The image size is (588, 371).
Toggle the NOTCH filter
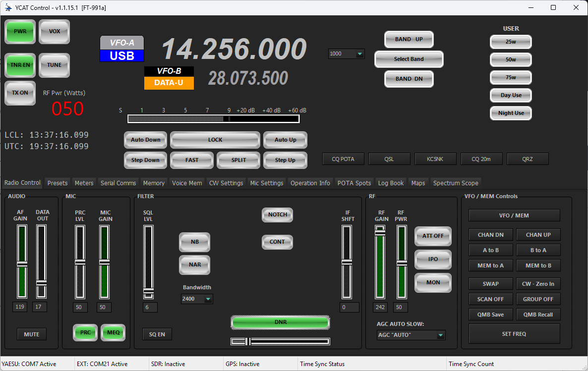click(x=277, y=214)
